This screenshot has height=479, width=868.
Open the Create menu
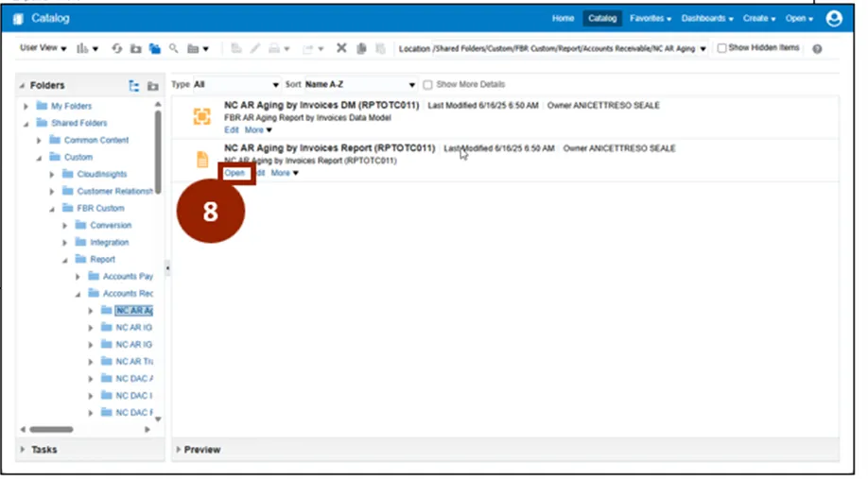pyautogui.click(x=759, y=18)
